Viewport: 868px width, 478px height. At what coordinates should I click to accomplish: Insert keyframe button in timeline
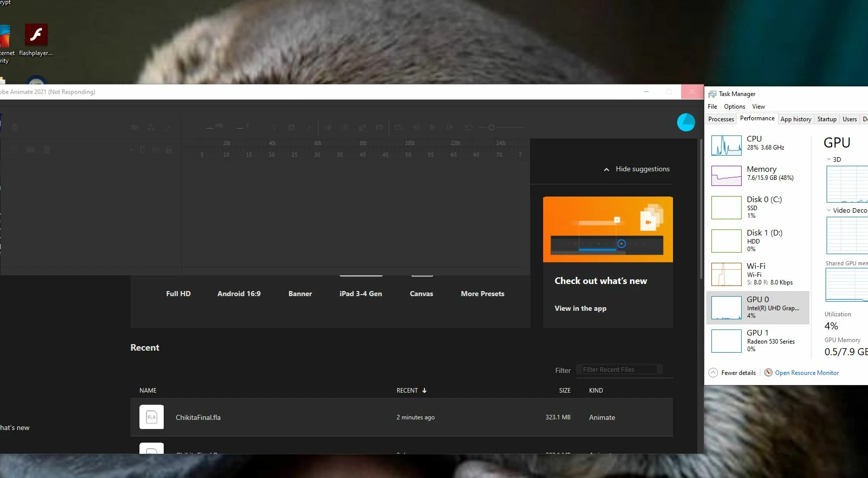292,127
